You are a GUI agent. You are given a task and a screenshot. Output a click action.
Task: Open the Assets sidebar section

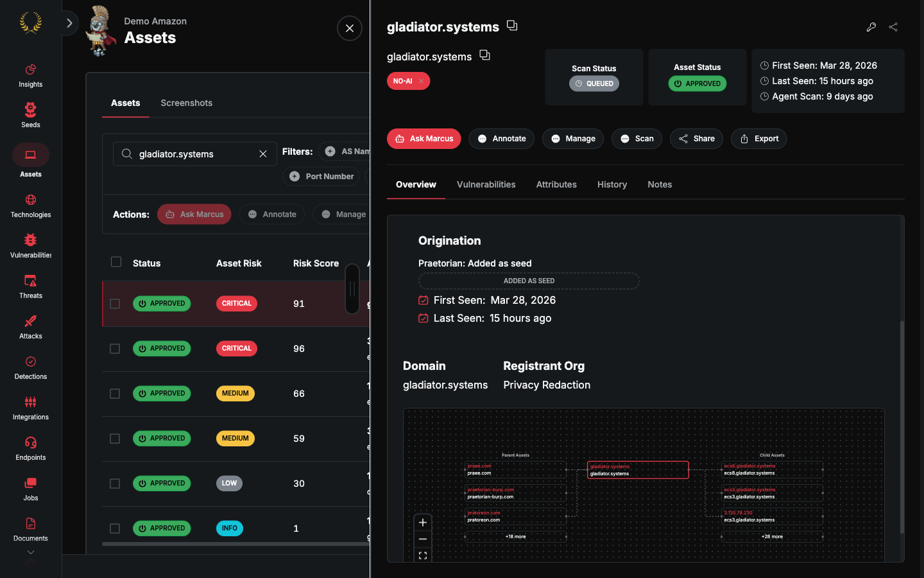(x=30, y=161)
